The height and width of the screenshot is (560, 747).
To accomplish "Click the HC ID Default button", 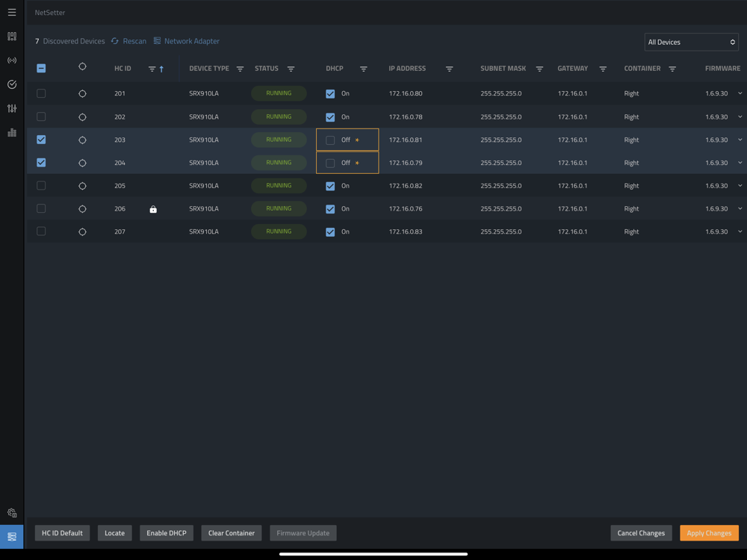I will (x=62, y=533).
